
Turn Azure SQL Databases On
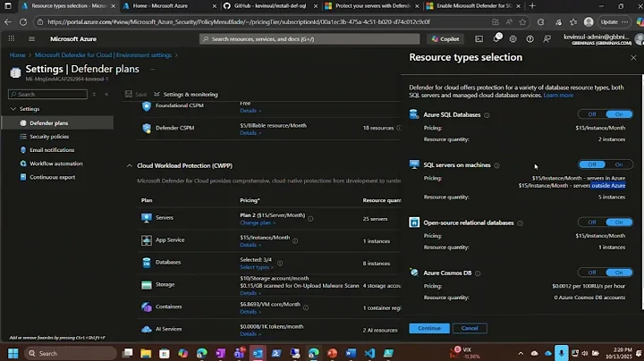pyautogui.click(x=619, y=114)
